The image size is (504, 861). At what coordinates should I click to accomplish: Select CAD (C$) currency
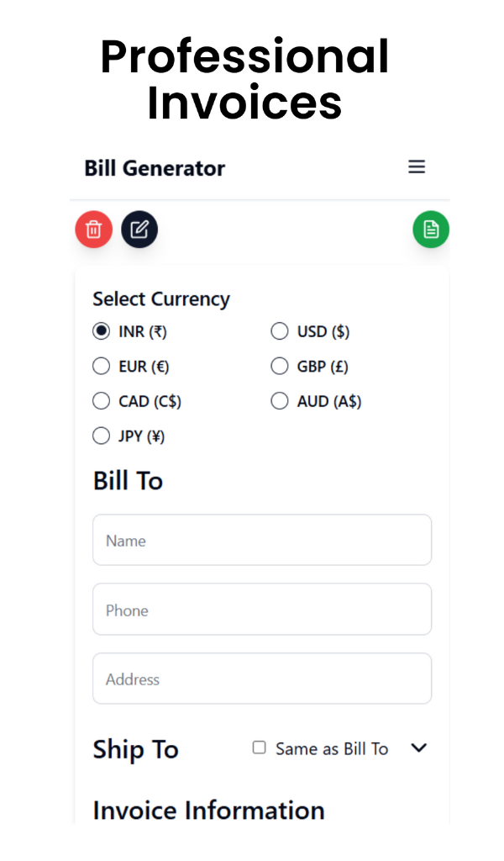[x=101, y=400]
